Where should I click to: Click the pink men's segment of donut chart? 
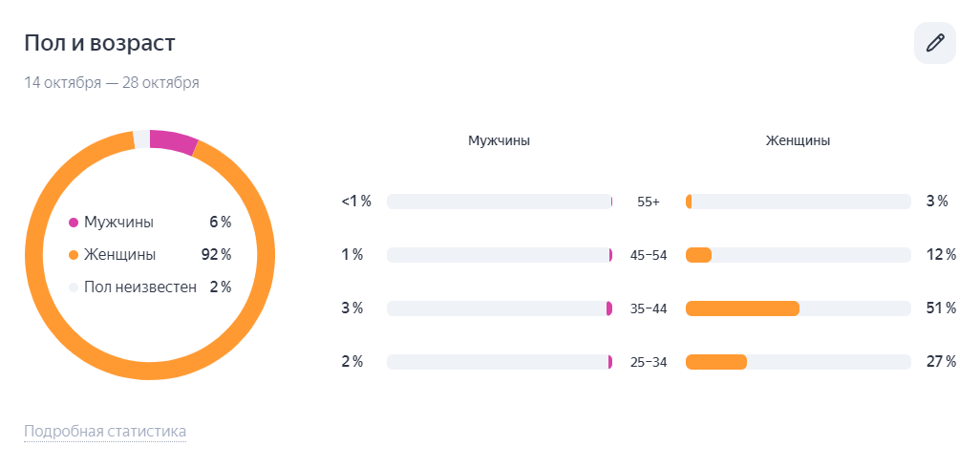173,141
